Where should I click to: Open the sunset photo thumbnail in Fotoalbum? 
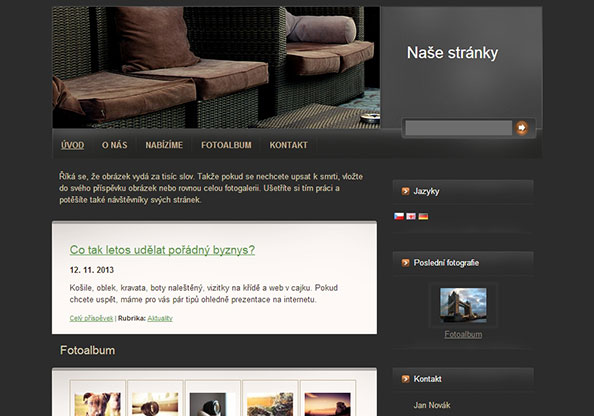point(327,404)
